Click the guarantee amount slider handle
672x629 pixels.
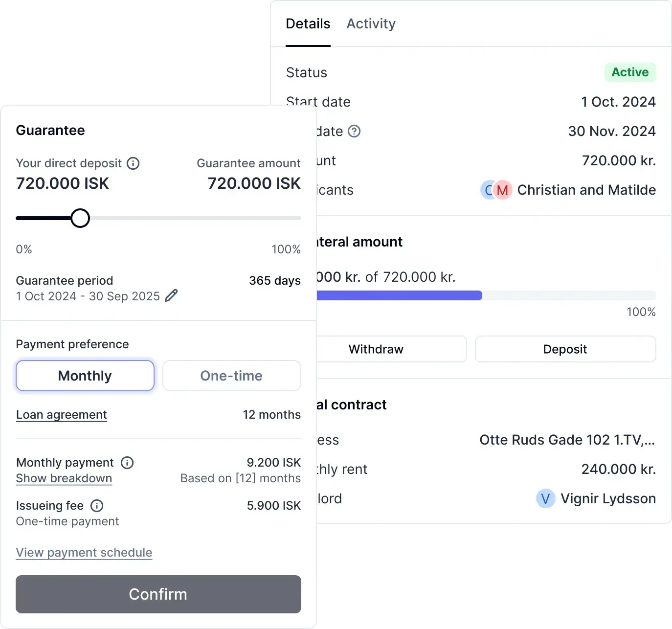(x=80, y=218)
